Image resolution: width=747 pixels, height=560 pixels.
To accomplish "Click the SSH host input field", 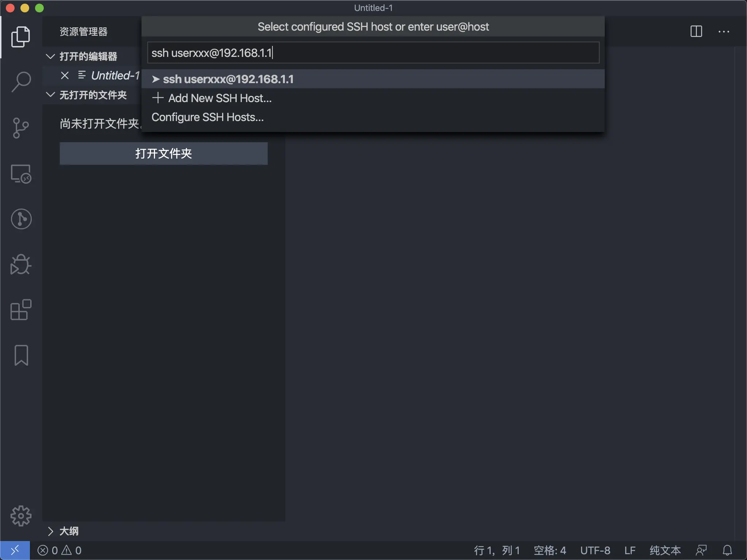I will click(x=373, y=53).
